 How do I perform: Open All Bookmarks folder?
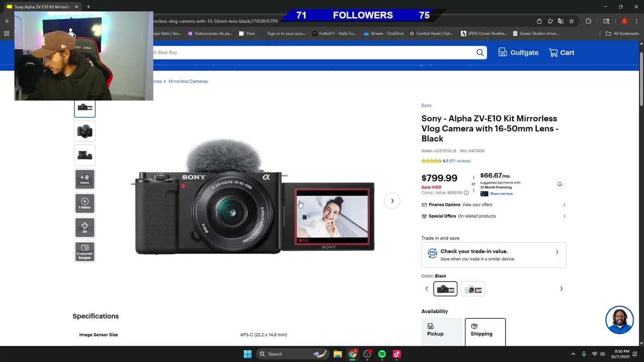pos(622,34)
